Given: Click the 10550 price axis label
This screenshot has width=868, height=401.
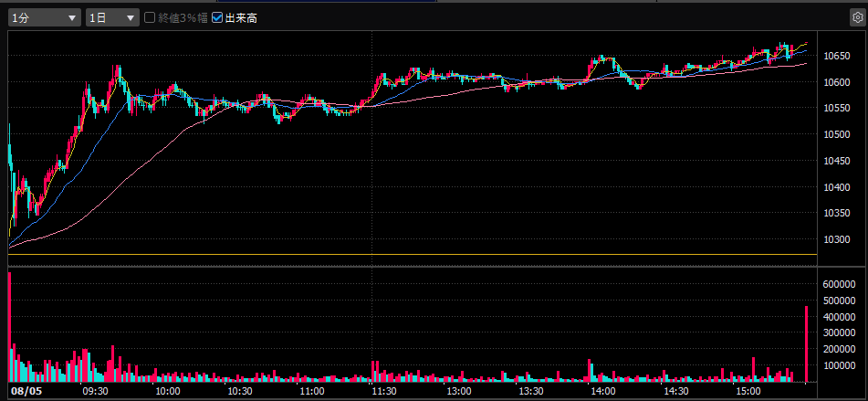Looking at the screenshot, I should coord(836,108).
